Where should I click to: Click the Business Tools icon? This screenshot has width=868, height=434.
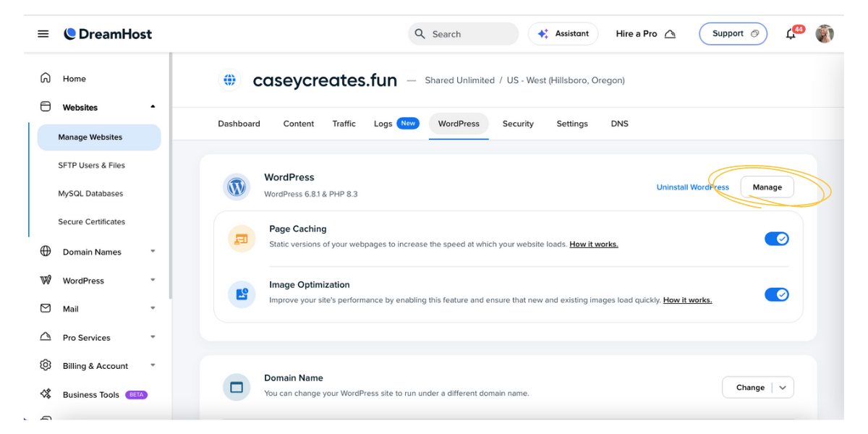(x=46, y=394)
